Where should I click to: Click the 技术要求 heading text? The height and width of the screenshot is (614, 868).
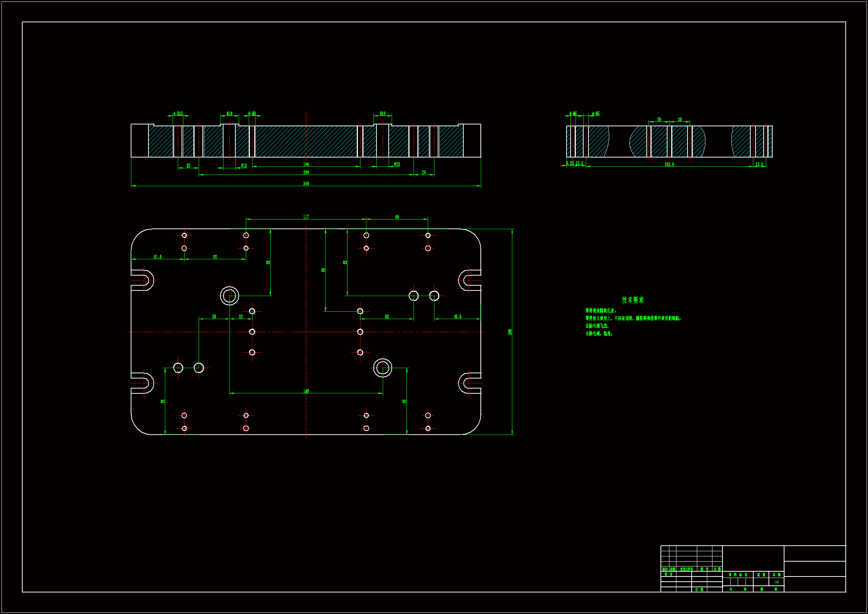coord(633,300)
